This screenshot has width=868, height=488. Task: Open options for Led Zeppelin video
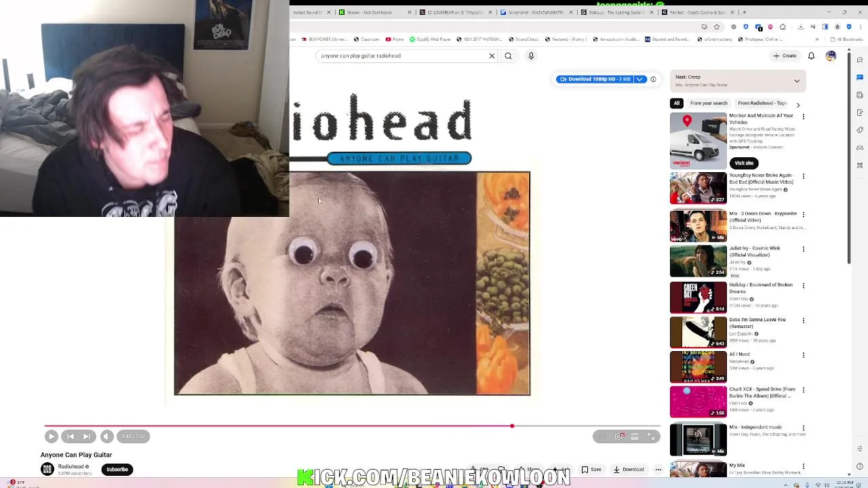[x=804, y=321]
